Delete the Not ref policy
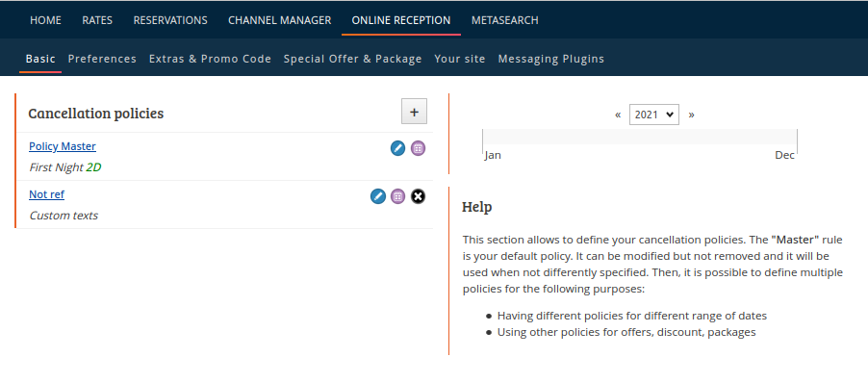This screenshot has width=868, height=383. coord(418,196)
